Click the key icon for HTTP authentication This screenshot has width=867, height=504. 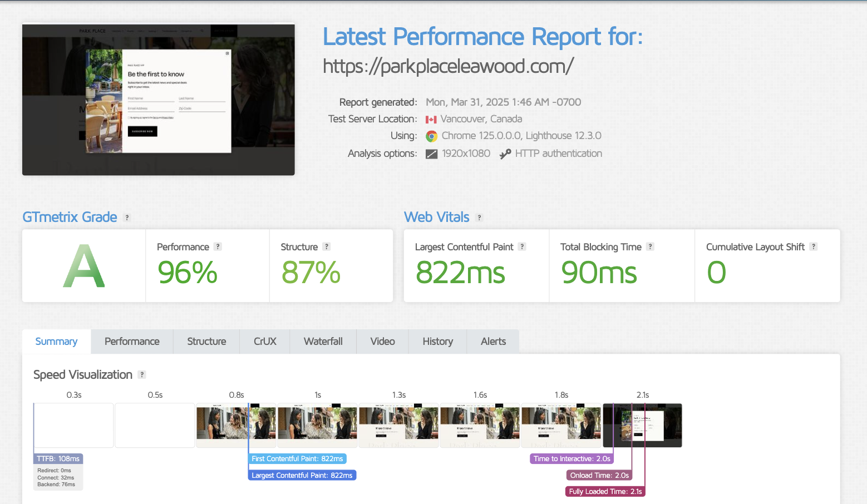point(505,154)
